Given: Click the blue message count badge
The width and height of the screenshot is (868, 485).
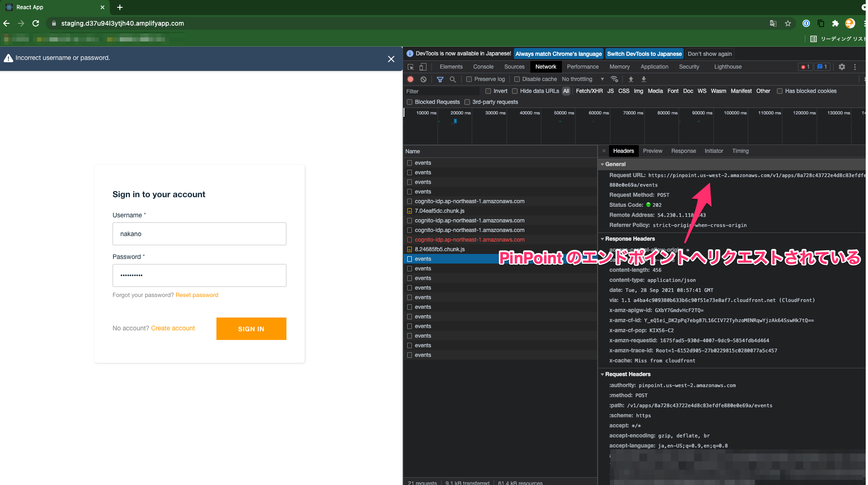Looking at the screenshot, I should [822, 67].
